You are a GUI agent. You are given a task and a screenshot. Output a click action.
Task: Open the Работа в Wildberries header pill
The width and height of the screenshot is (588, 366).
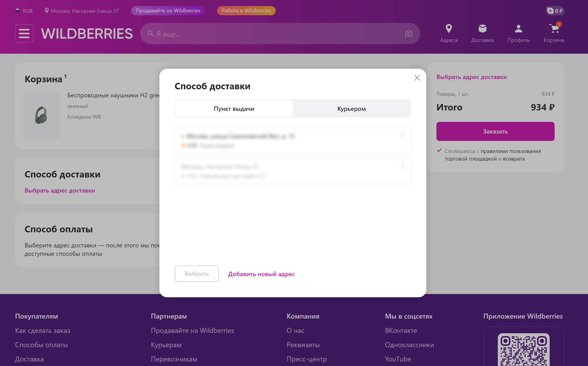246,11
